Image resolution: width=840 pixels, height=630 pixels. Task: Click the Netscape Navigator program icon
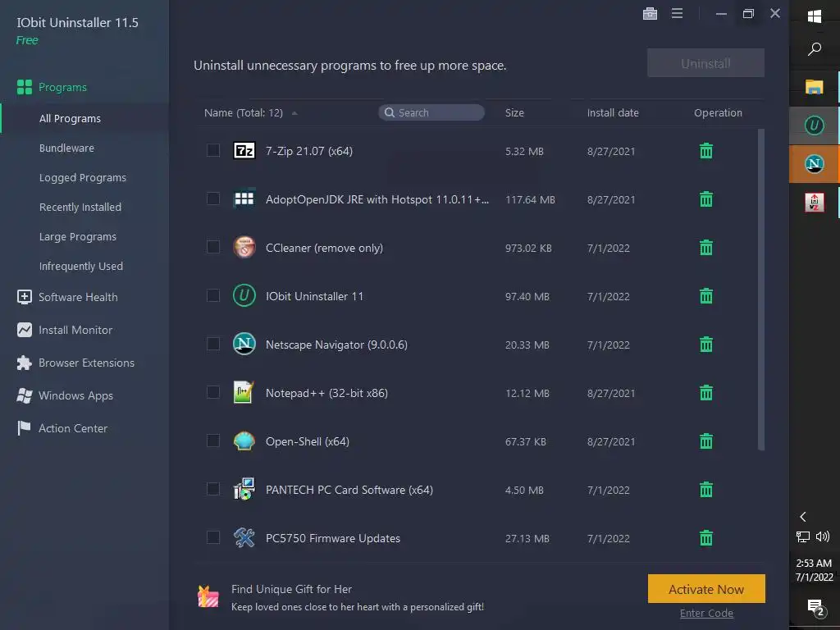(x=244, y=344)
